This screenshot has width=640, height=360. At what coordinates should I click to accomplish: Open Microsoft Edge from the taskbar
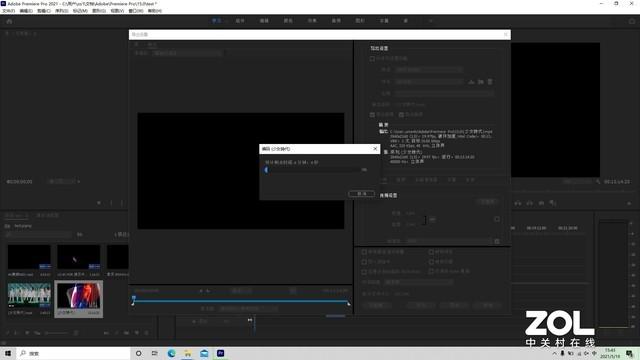(171, 353)
